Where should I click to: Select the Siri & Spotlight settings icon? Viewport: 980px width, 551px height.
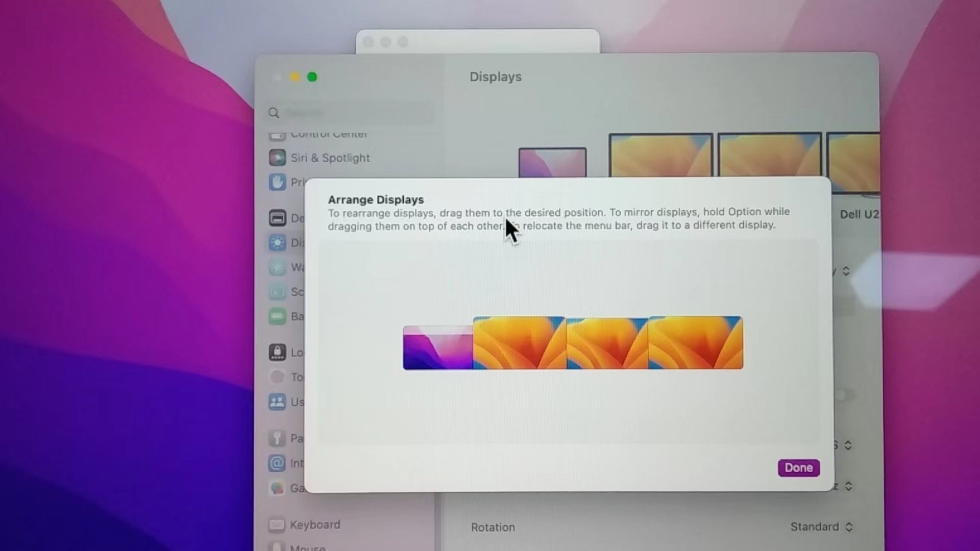click(277, 158)
